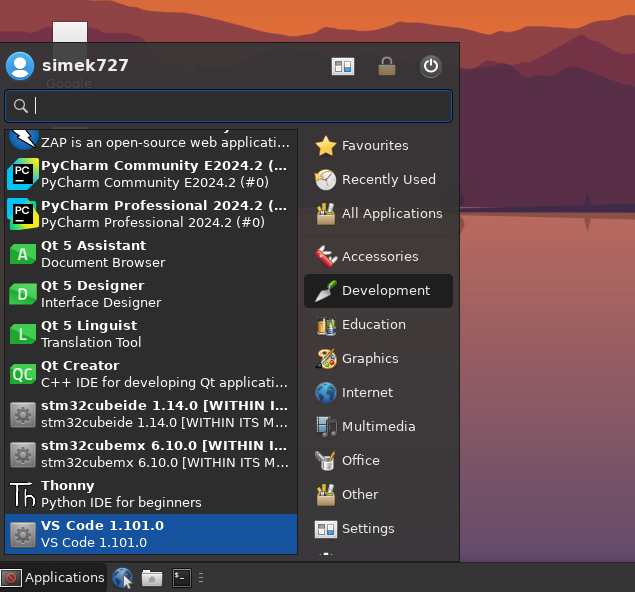Click the Applications menu button in taskbar
The image size is (635, 592).
point(53,578)
